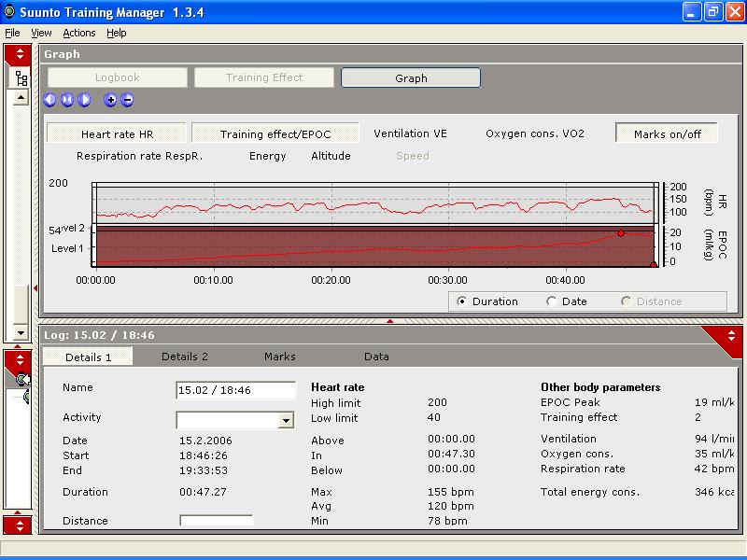Collapse the Graph panel using red header arrows

[20, 54]
